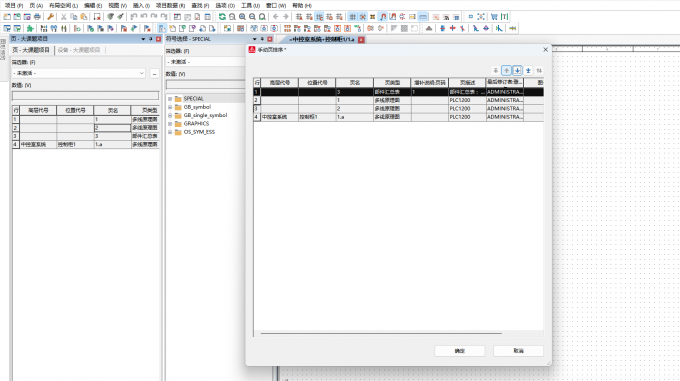Toggle pin on the symbol selection panel

(x=262, y=39)
